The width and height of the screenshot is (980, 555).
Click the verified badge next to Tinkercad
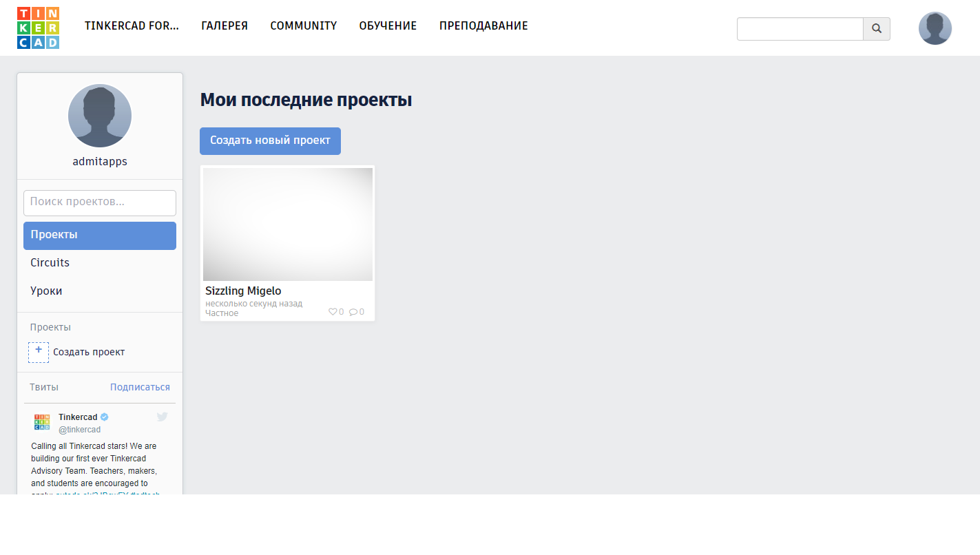pos(105,417)
